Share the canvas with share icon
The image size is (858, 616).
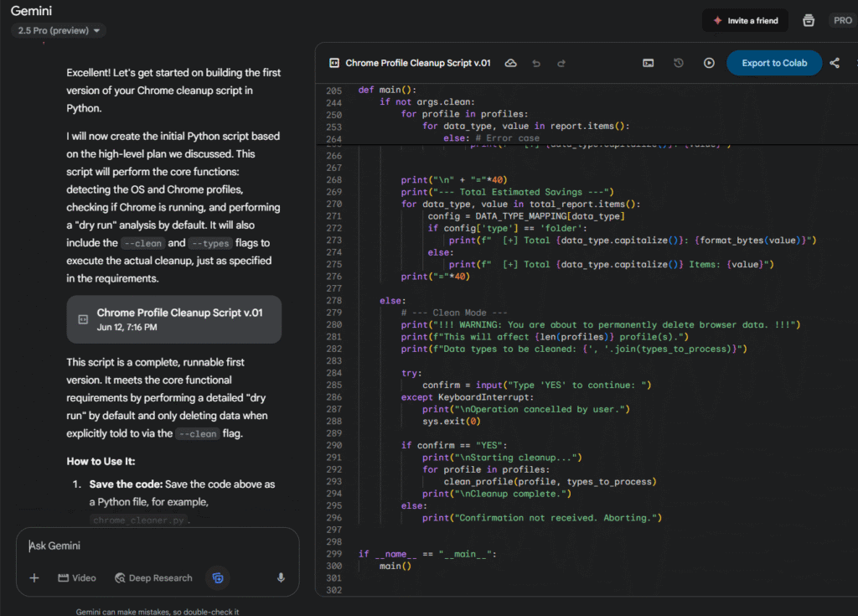pyautogui.click(x=835, y=63)
